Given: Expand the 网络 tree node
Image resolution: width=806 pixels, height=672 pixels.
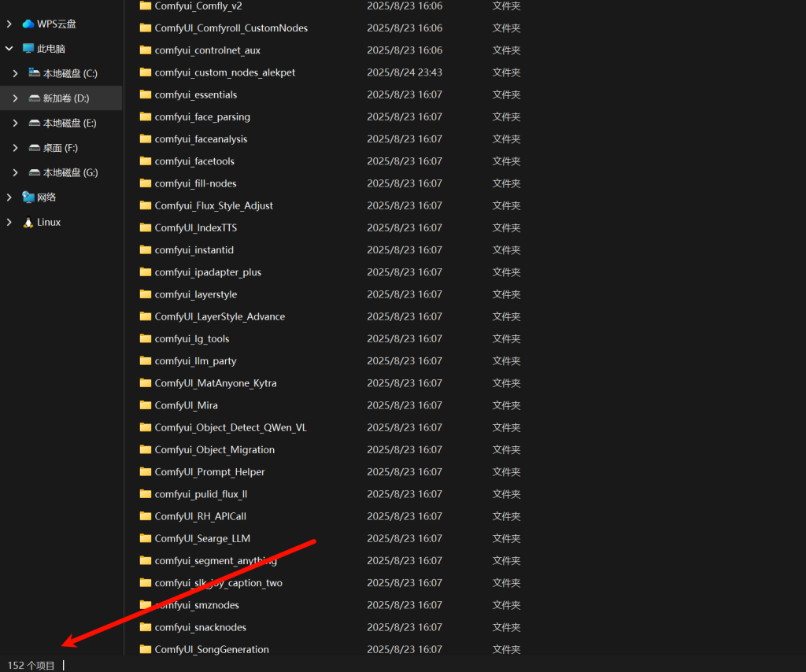Looking at the screenshot, I should coord(9,198).
